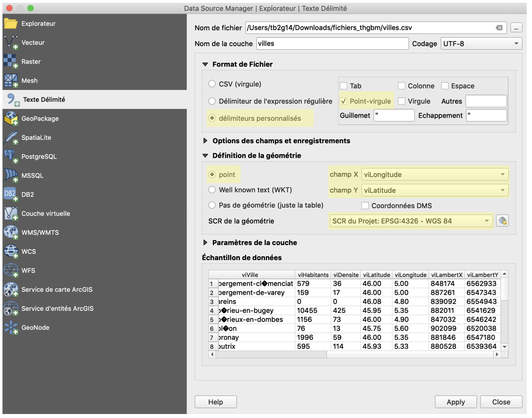Click the Raster layer icon
Viewport: 532px width, 418px height.
(11, 61)
